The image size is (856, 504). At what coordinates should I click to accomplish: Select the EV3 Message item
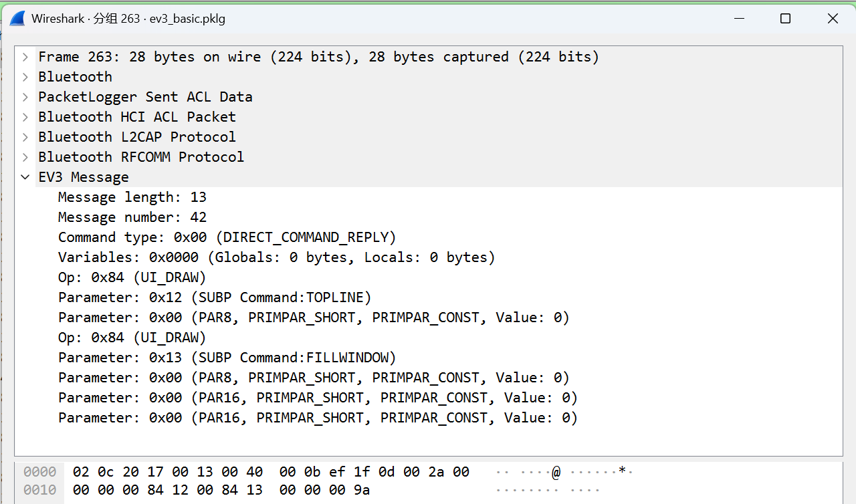84,177
